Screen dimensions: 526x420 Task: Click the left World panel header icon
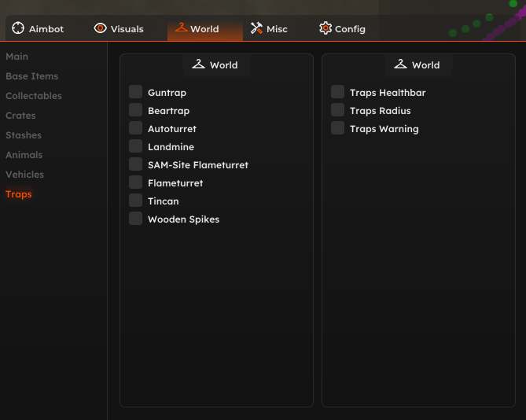point(199,64)
